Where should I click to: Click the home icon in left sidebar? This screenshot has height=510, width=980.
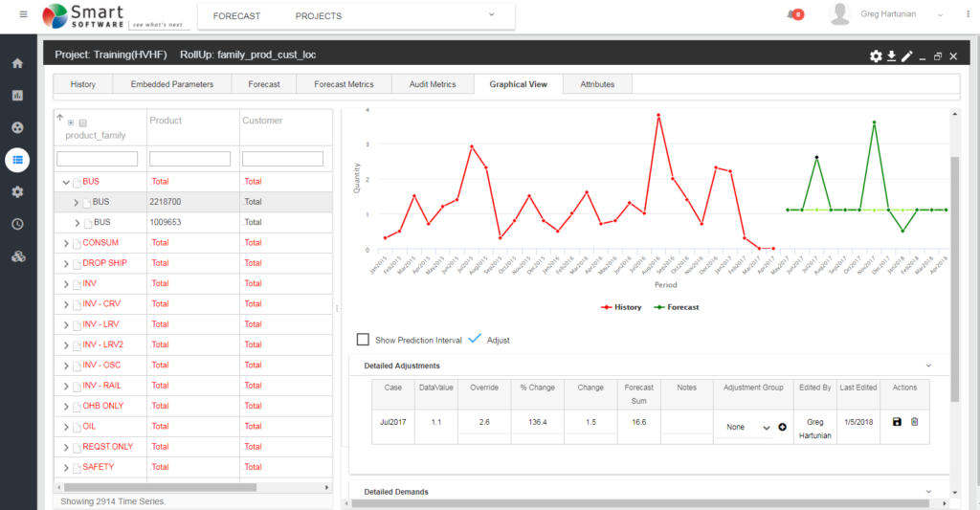click(17, 63)
